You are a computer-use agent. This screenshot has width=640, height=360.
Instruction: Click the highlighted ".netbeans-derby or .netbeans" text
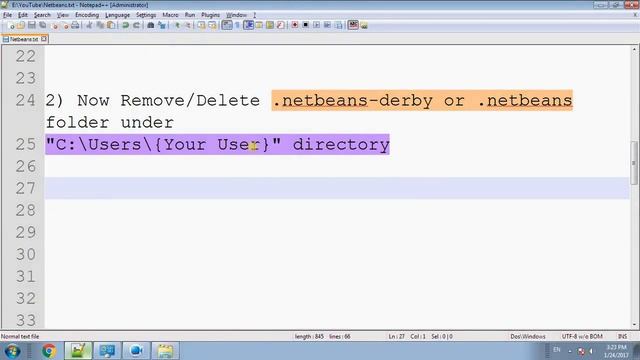[422, 100]
